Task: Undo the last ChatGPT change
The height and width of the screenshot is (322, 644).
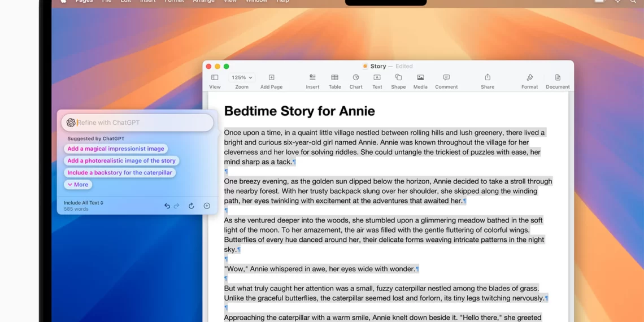Action: tap(167, 206)
